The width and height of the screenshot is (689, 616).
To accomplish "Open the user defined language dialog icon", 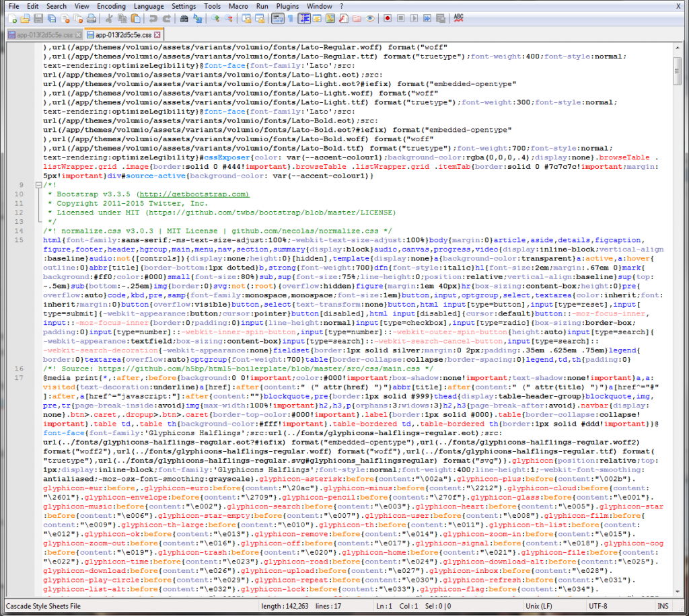I will click(317, 18).
